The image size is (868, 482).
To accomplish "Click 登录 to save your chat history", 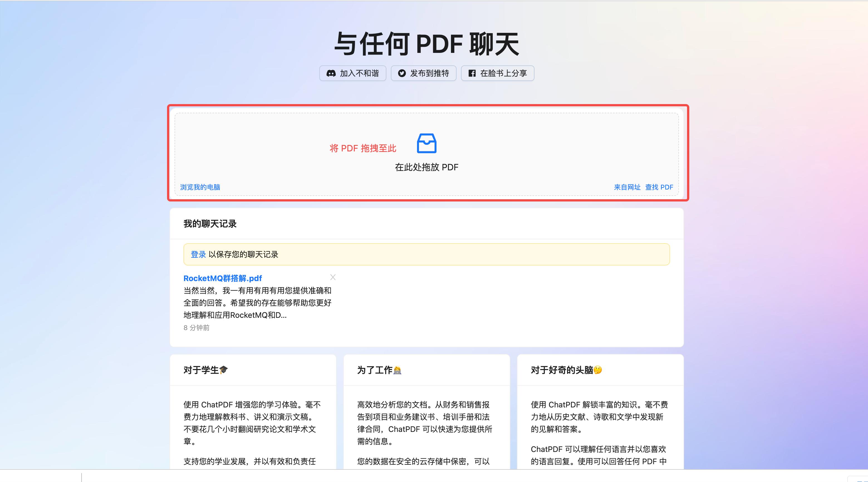I will [x=198, y=254].
